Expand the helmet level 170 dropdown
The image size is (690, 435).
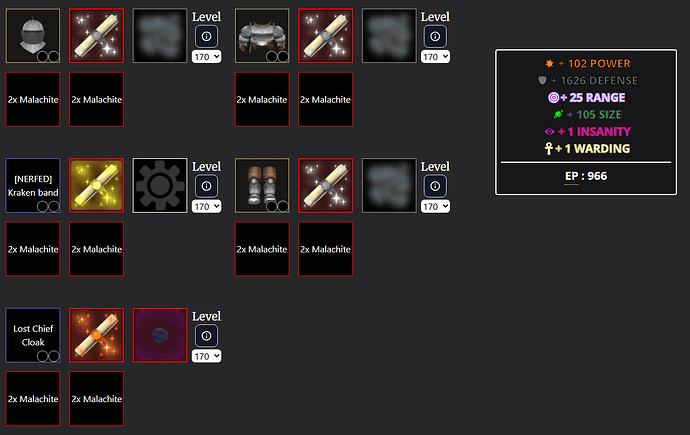click(206, 57)
